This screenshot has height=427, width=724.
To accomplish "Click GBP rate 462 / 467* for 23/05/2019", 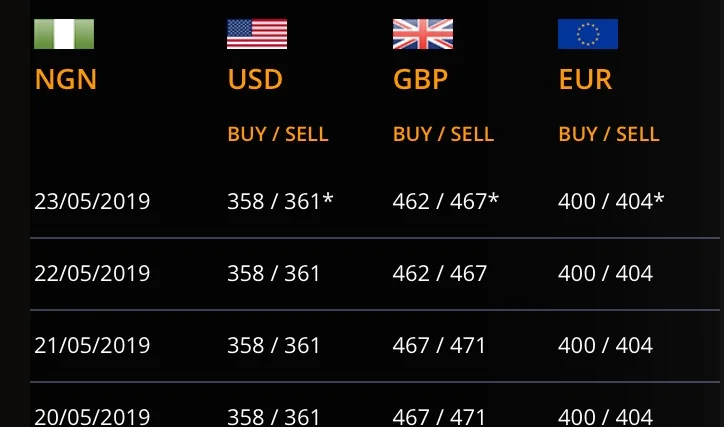I will point(445,201).
